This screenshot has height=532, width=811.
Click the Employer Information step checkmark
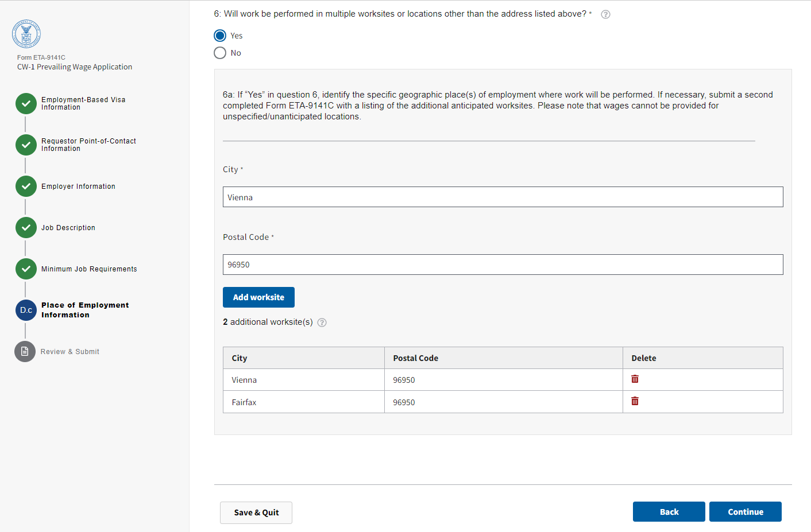[26, 187]
